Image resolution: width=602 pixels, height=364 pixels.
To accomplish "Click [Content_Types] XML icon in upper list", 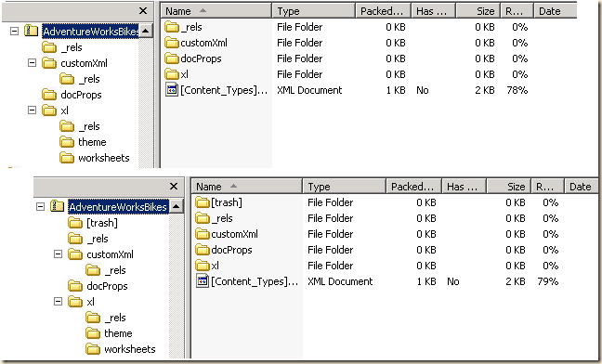I will coord(172,90).
